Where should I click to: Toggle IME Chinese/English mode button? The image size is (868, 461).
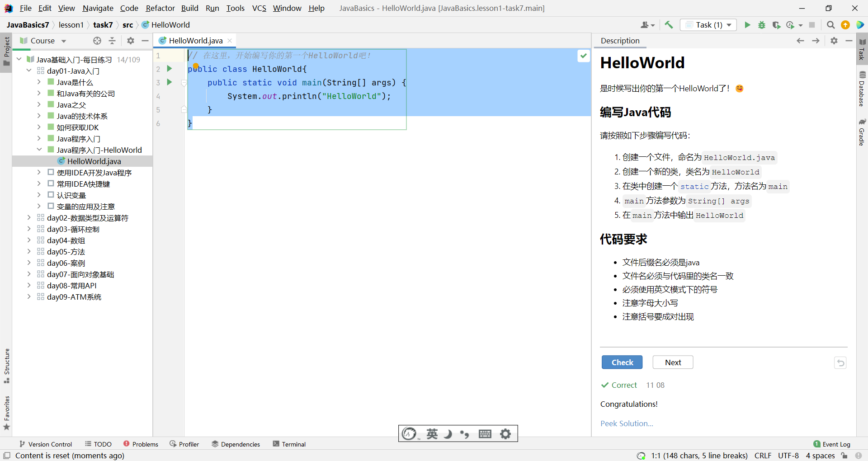click(432, 434)
